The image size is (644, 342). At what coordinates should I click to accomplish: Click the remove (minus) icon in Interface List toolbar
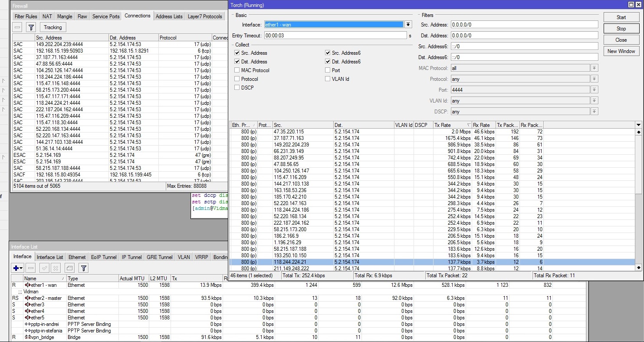pyautogui.click(x=30, y=268)
